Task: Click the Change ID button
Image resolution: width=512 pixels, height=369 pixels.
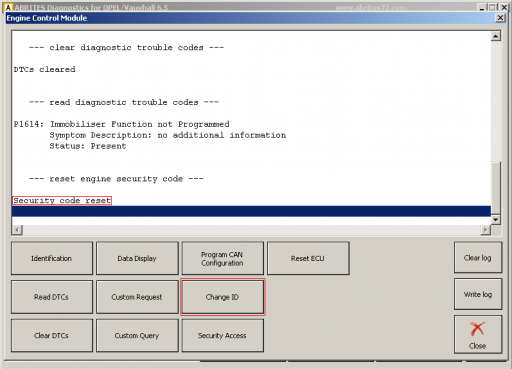Action: point(222,297)
